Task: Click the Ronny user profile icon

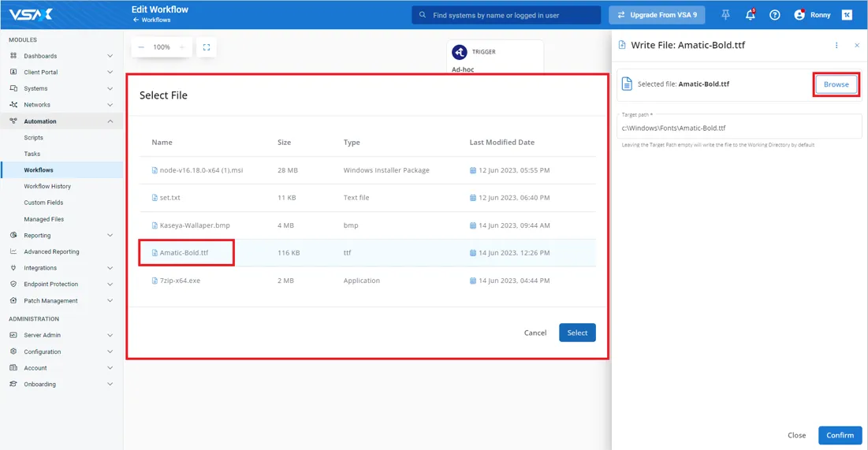Action: click(x=799, y=15)
